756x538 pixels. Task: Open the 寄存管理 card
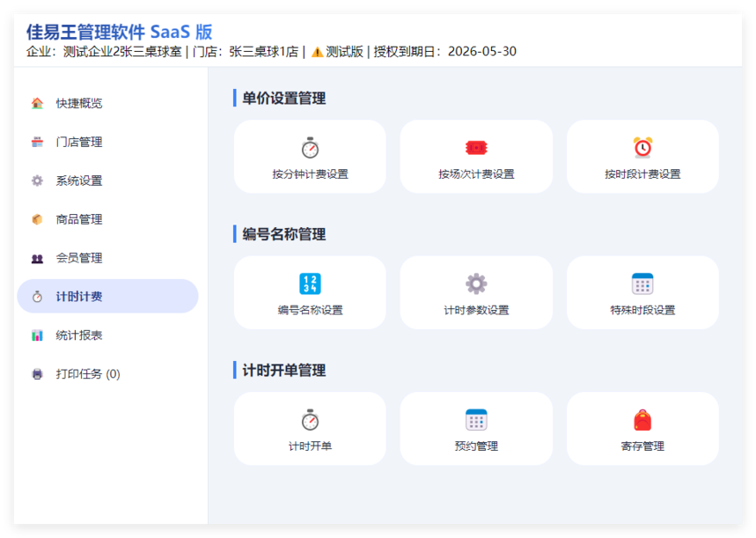[x=642, y=429]
